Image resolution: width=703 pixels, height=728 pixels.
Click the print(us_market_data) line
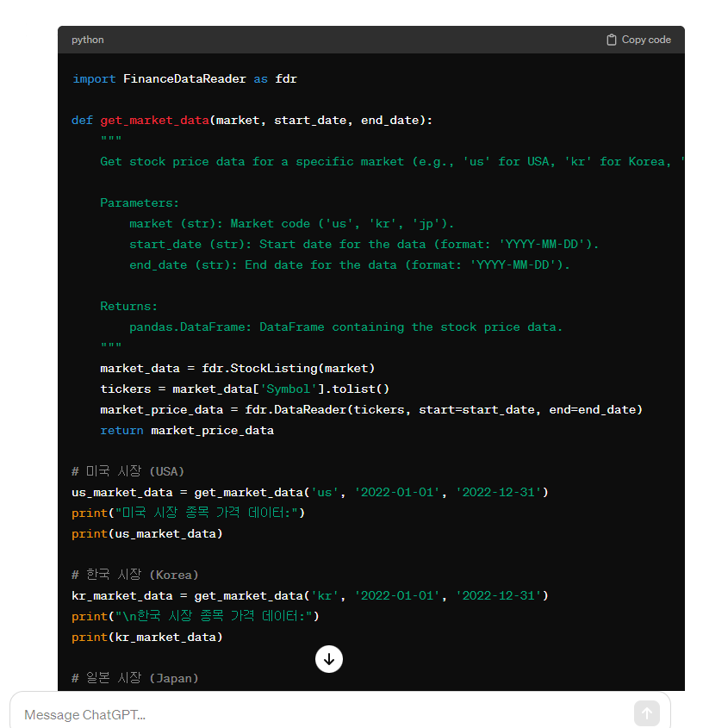tap(147, 533)
